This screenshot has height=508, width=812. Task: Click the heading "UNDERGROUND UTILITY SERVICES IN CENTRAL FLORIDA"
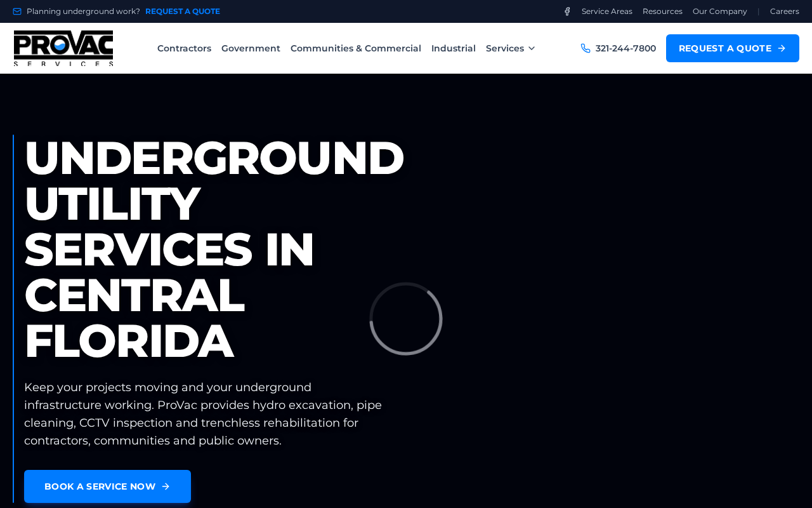214,249
